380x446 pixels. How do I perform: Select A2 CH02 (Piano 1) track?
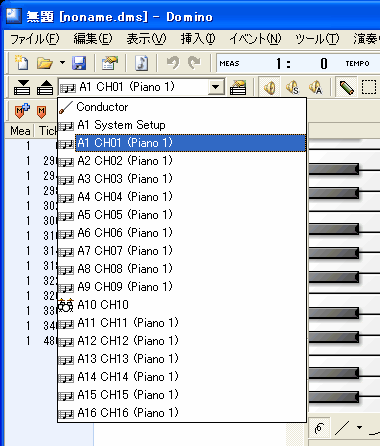click(182, 161)
